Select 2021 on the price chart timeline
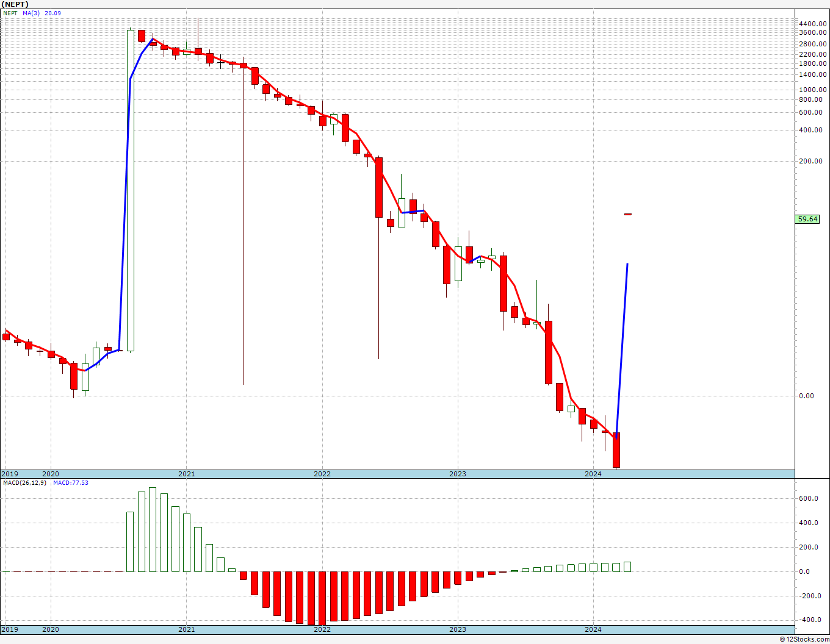The width and height of the screenshot is (830, 644). (x=186, y=474)
